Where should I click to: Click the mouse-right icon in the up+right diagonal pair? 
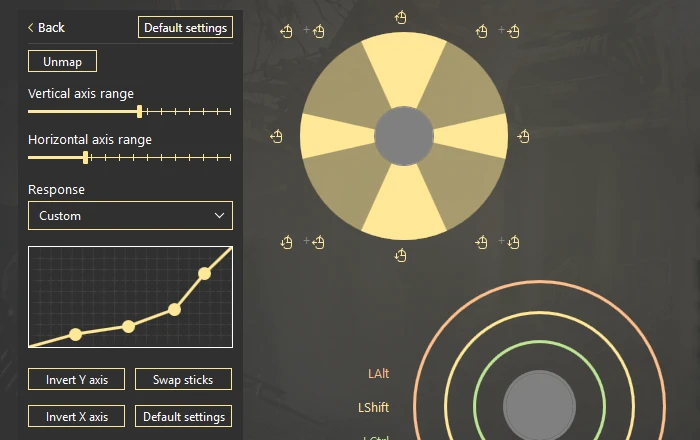[x=513, y=31]
